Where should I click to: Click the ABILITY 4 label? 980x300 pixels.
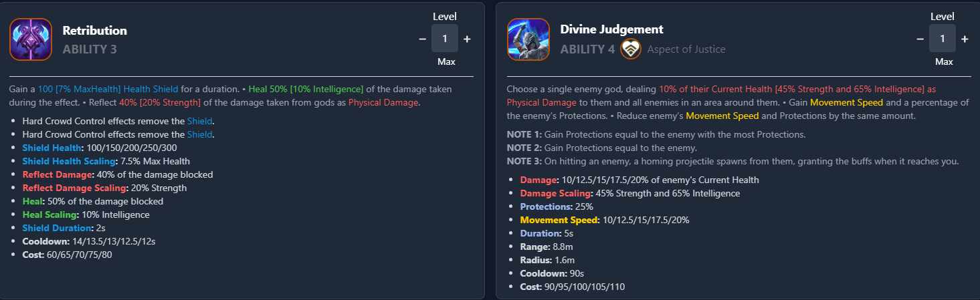[x=587, y=49]
